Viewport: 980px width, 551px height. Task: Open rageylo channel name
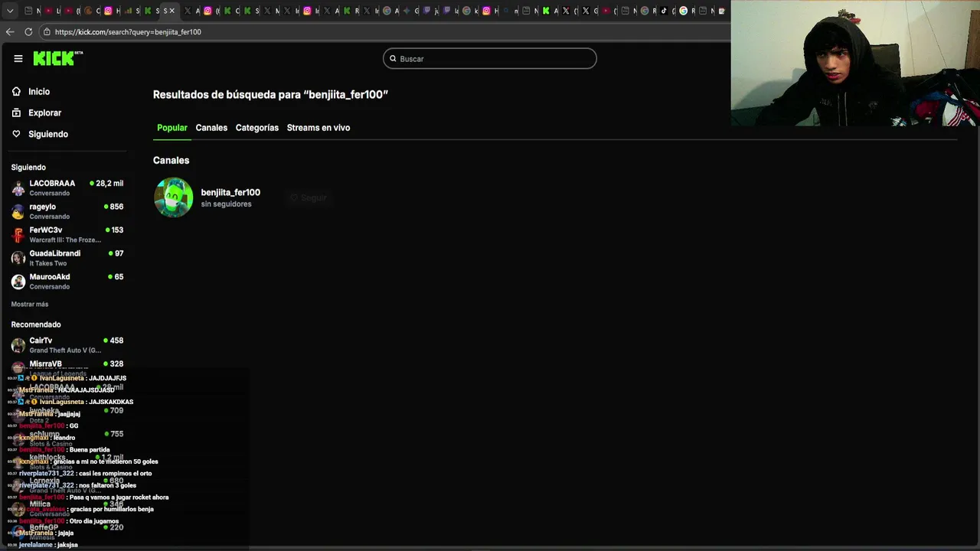[x=43, y=207]
